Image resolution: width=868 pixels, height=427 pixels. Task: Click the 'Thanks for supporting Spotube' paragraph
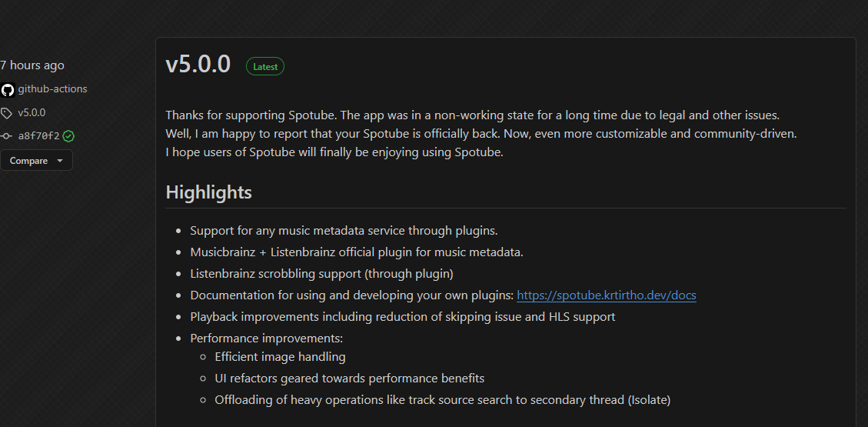[x=481, y=134]
